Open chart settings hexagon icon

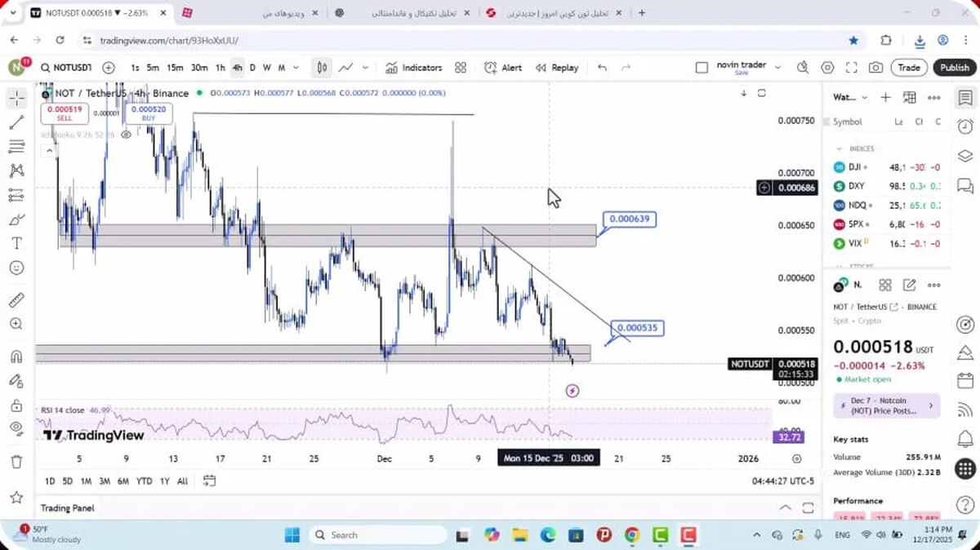click(827, 68)
